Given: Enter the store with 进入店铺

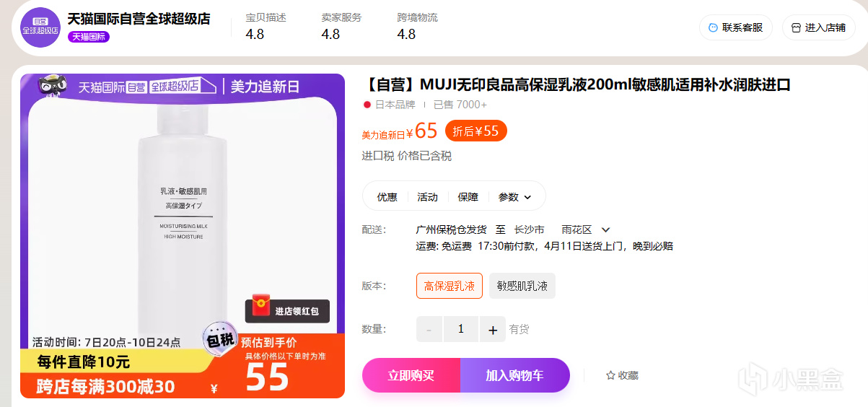Looking at the screenshot, I should tap(818, 27).
